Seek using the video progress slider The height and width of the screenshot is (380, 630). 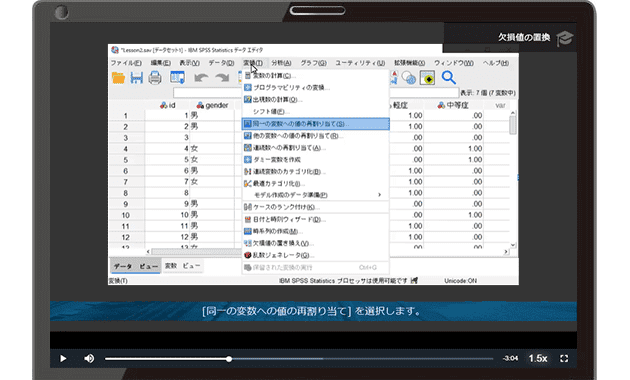(x=299, y=359)
